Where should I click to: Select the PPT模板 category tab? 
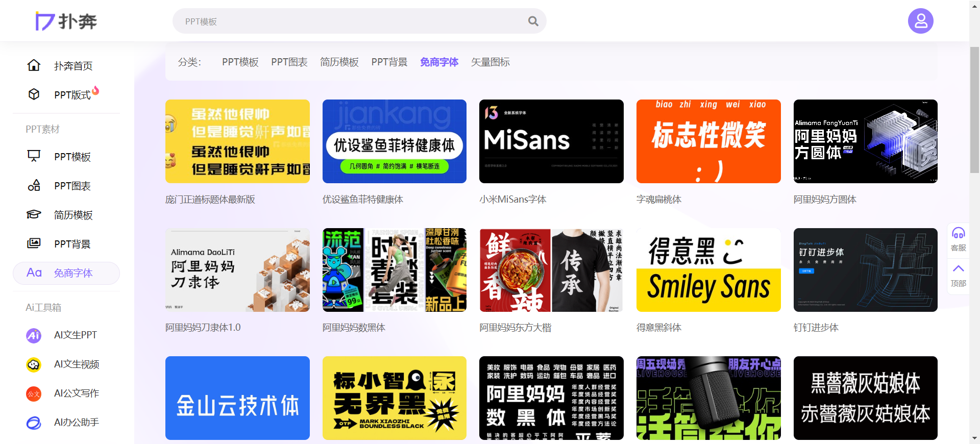coord(240,62)
